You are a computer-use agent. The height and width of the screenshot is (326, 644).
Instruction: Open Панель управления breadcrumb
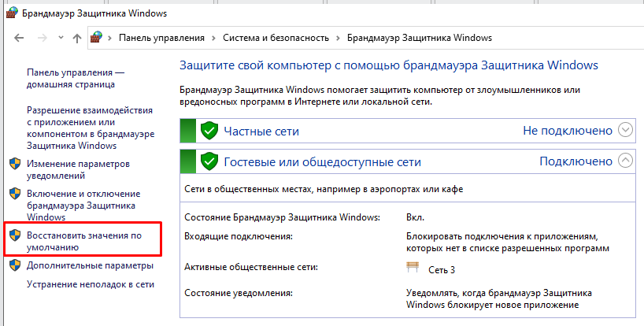pos(161,38)
